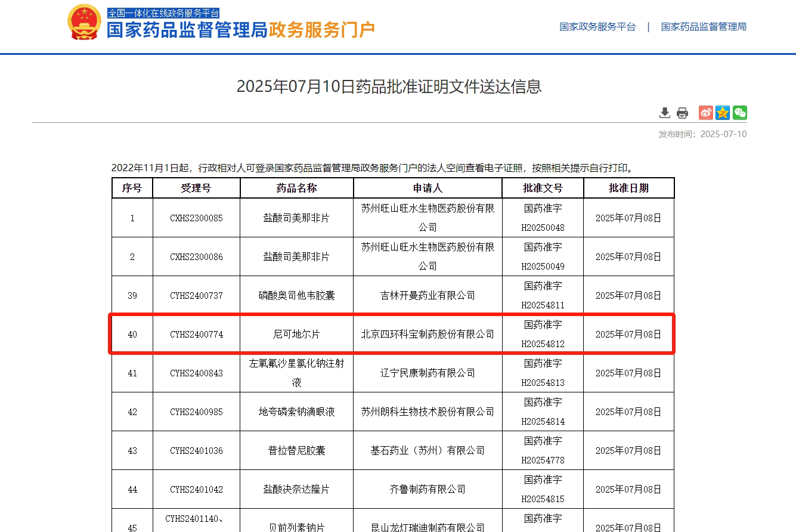Click the page title 2025年07月10日药品批准证明文件送达信息
Viewport: 796px width, 532px height.
coord(389,86)
